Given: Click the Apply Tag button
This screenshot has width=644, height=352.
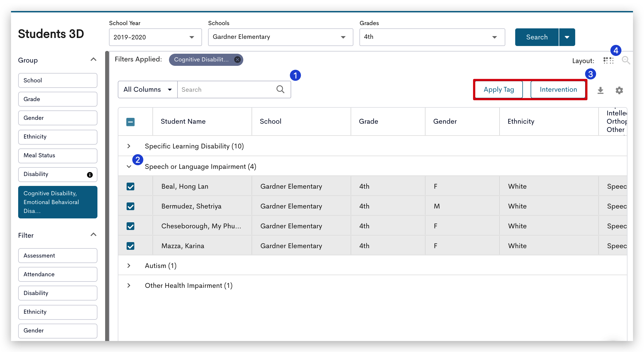Looking at the screenshot, I should (499, 90).
